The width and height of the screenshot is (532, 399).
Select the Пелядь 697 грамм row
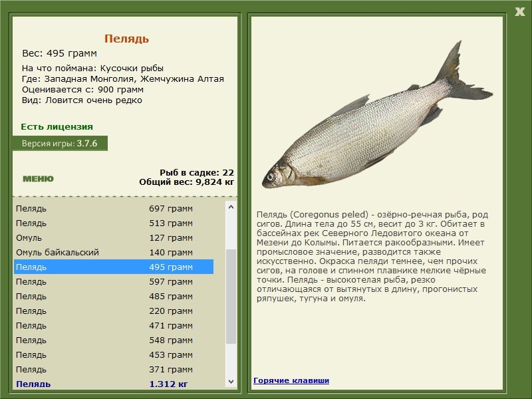point(114,208)
